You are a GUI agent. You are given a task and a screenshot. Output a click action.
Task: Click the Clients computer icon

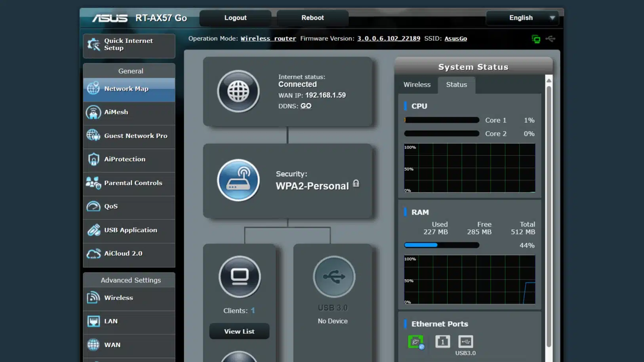point(240,276)
